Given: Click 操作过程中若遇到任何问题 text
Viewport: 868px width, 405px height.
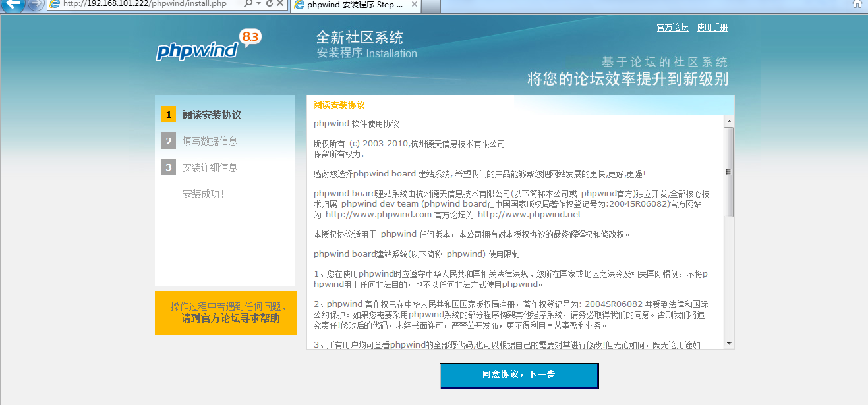Looking at the screenshot, I should (x=228, y=306).
